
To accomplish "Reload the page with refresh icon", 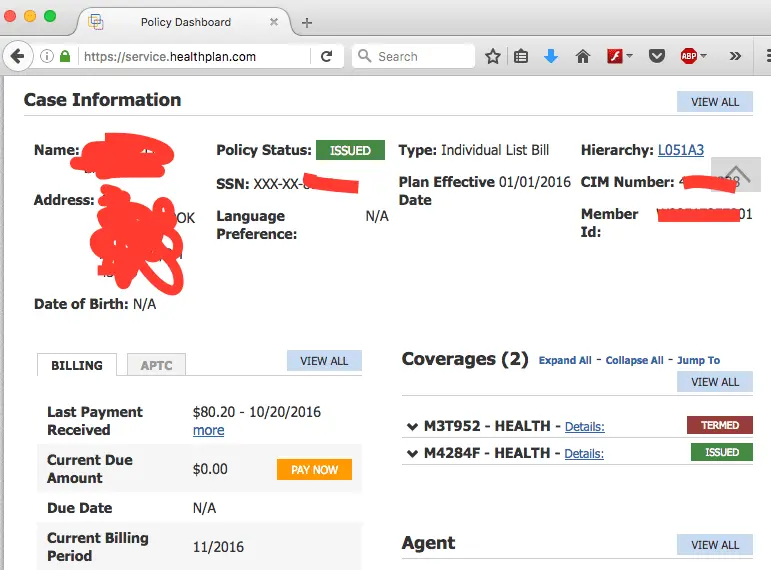I will click(x=326, y=57).
